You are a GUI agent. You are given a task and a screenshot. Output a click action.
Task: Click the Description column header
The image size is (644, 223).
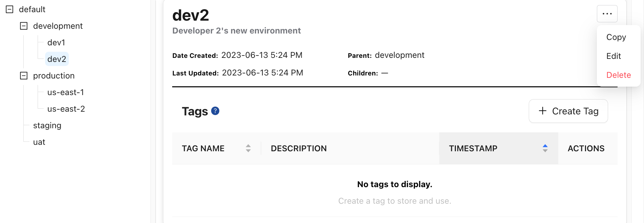coord(299,149)
